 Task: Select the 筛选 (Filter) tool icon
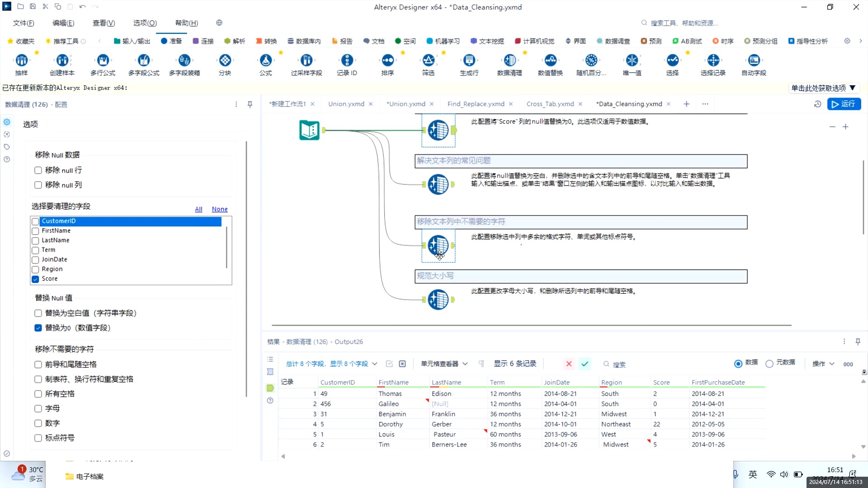428,60
